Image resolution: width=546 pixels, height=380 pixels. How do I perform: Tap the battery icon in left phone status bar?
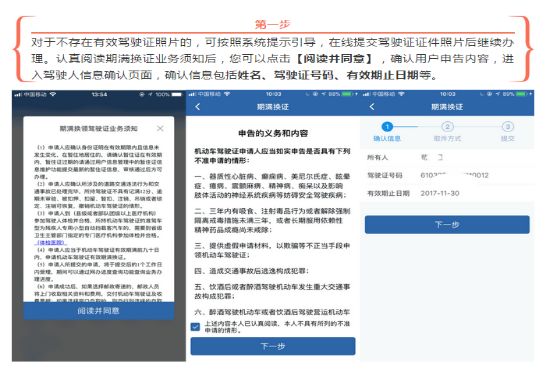click(177, 94)
